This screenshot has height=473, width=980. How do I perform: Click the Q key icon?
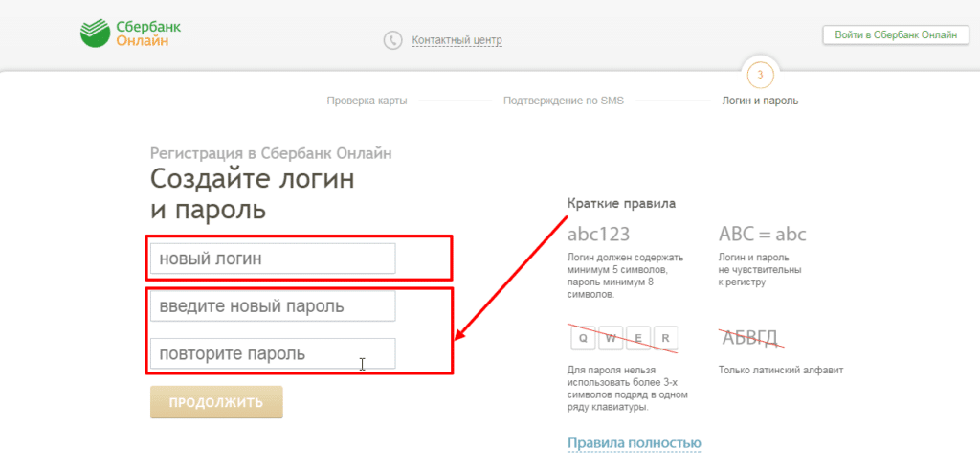tap(583, 339)
